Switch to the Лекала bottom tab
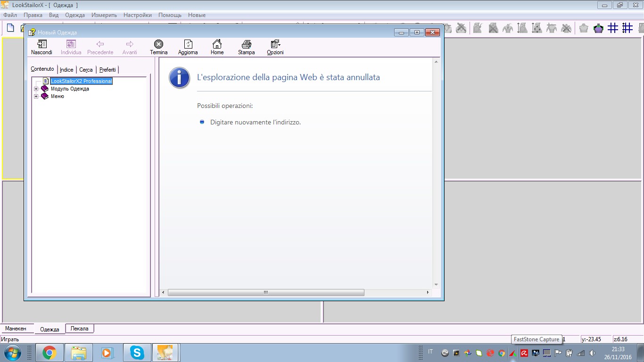The height and width of the screenshot is (362, 644). (79, 329)
